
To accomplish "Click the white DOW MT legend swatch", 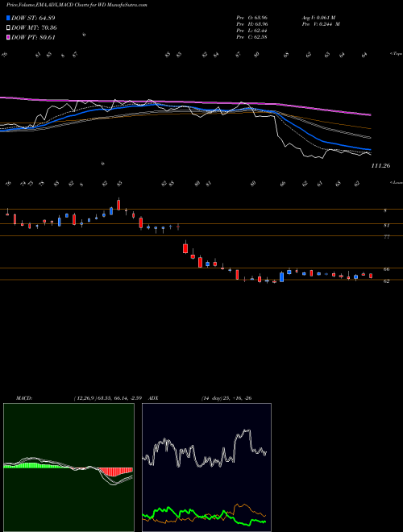I will click(8, 28).
